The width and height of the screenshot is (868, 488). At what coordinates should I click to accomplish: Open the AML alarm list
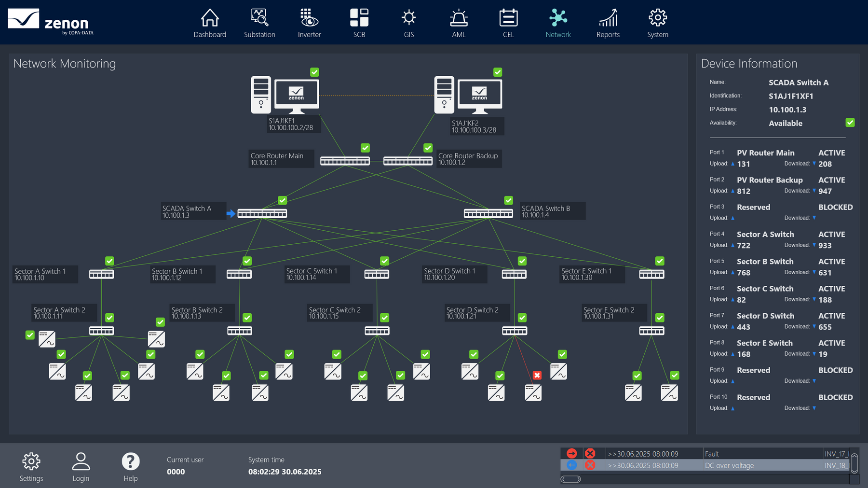[x=459, y=23]
